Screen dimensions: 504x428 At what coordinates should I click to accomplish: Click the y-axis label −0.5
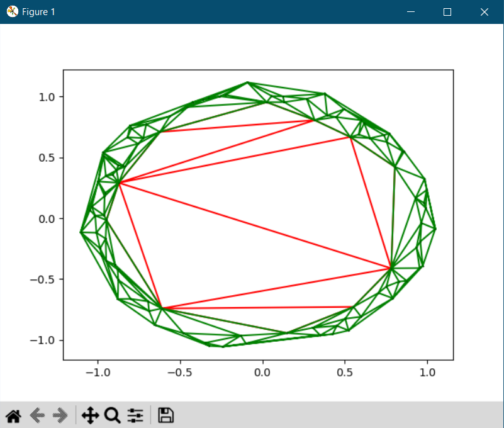pyautogui.click(x=42, y=279)
